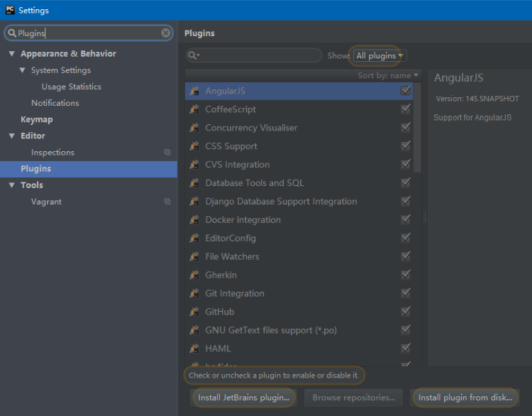Screen dimensions: 532x416
Task: Disable the EditorConfig checkbox
Action: 406,238
